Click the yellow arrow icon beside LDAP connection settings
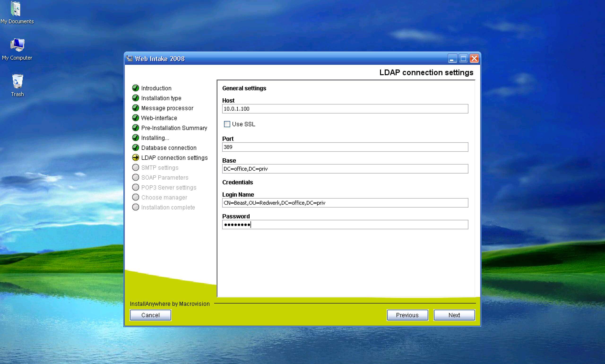This screenshot has width=605, height=364. (136, 157)
